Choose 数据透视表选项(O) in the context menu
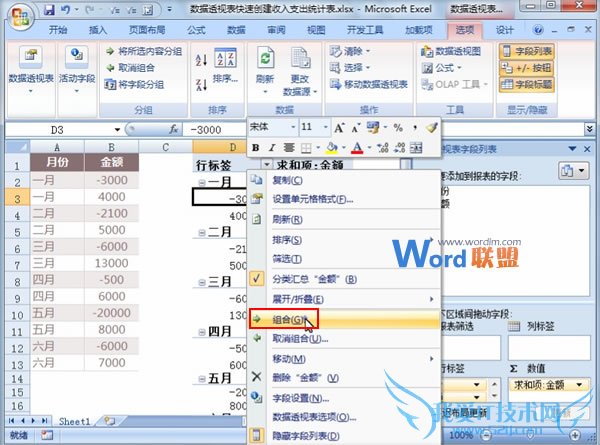 tap(344, 417)
